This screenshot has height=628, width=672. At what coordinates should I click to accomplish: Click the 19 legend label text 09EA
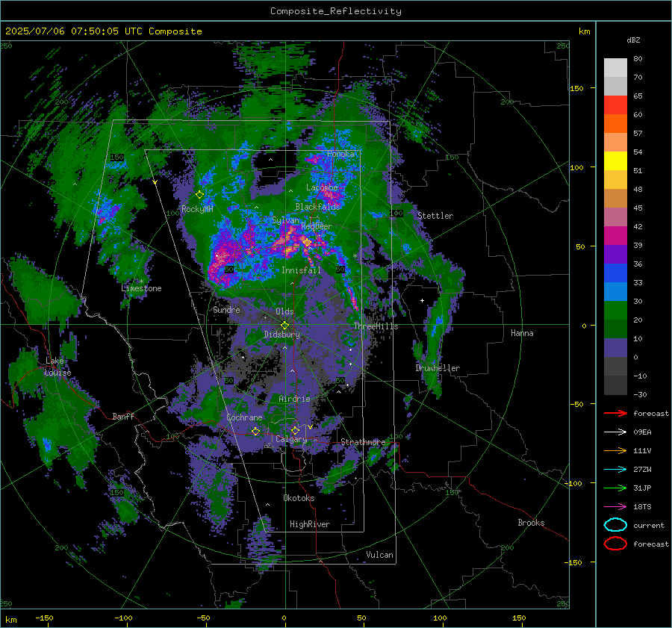(x=642, y=432)
